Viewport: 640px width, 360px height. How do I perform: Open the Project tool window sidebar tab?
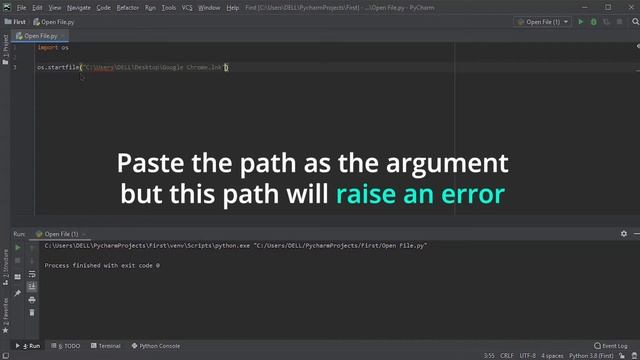pyautogui.click(x=5, y=49)
